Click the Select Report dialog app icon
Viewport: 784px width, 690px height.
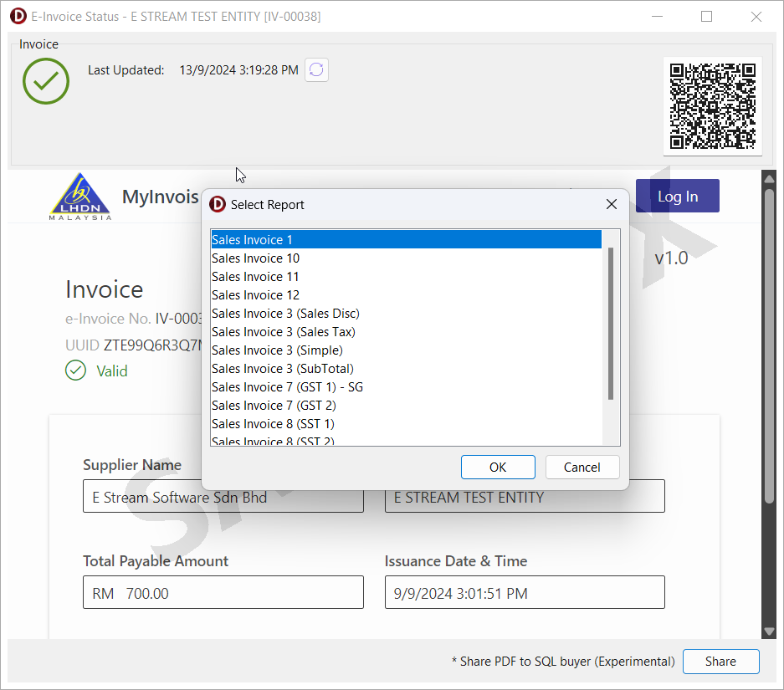click(218, 205)
